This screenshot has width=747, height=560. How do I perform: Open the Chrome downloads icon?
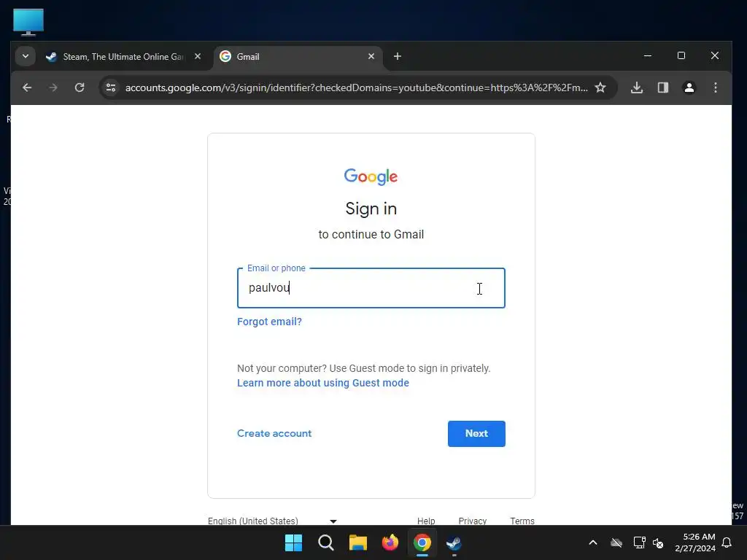(636, 87)
